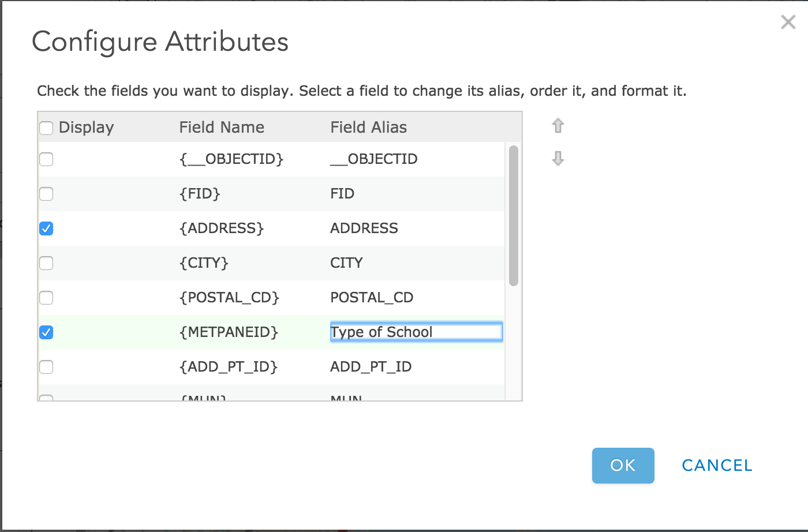Enable the POSTAL_CD field checkbox
Viewport: 808px width, 532px height.
click(46, 298)
